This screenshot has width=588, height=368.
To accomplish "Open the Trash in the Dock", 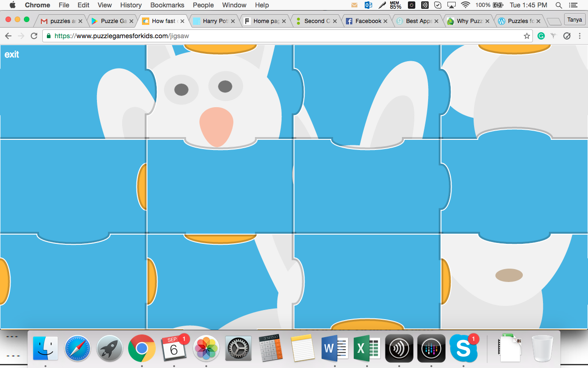I will (x=543, y=348).
